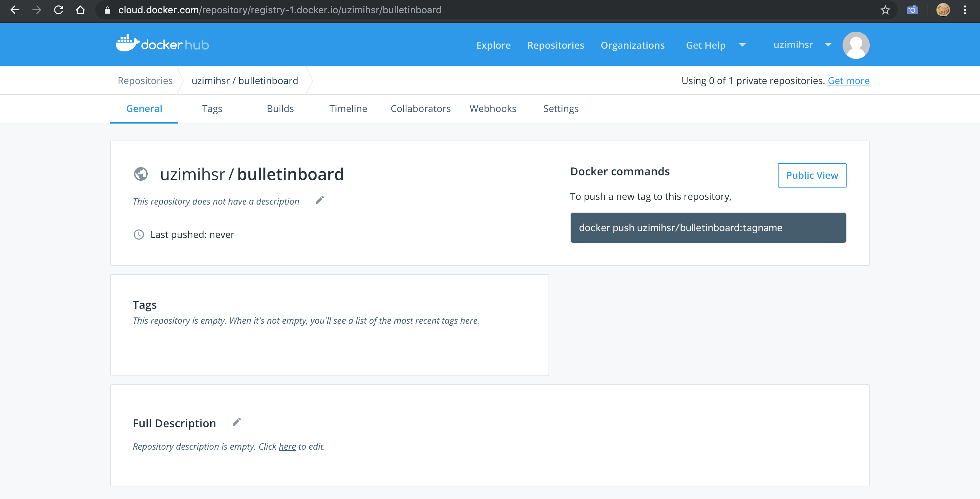Viewport: 980px width, 499px height.
Task: Open the Chrome three-dot menu
Action: 965,10
